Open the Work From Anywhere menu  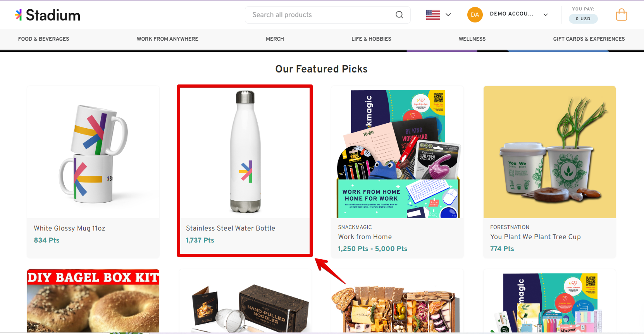point(167,39)
